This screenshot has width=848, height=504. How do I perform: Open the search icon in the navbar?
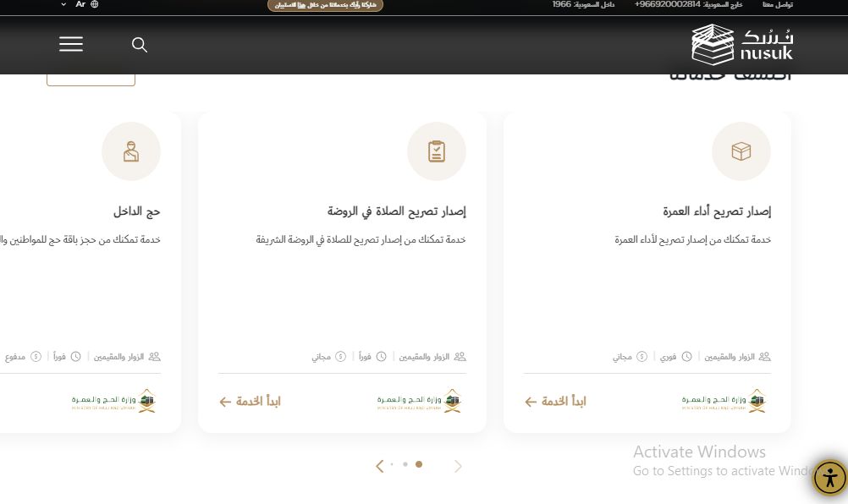click(140, 45)
